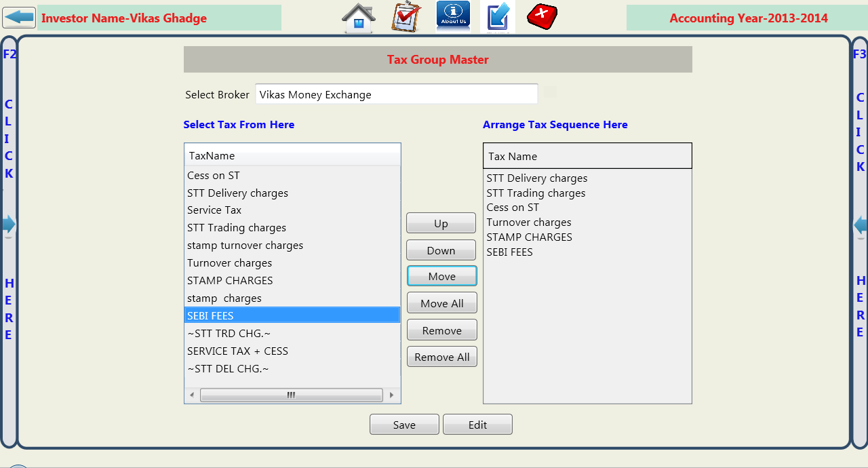Click the right arrow of horizontal scrollbar
The height and width of the screenshot is (468, 868).
click(391, 395)
